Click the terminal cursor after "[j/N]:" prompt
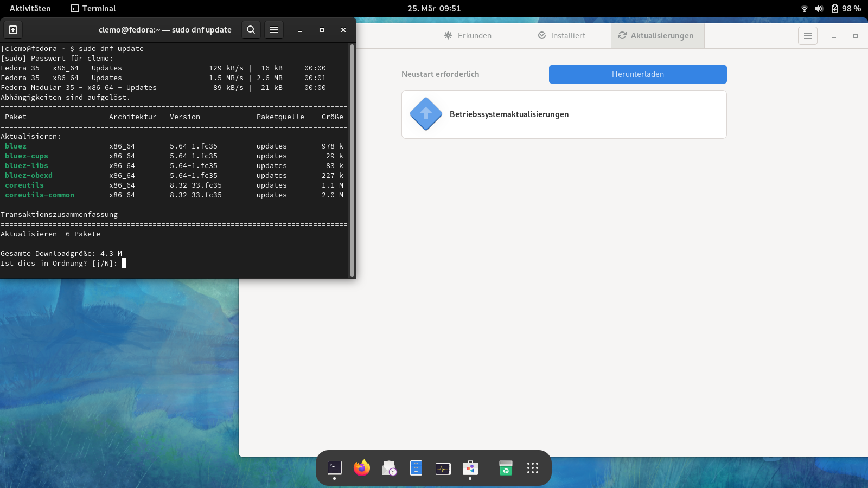This screenshot has width=868, height=488. click(x=124, y=263)
